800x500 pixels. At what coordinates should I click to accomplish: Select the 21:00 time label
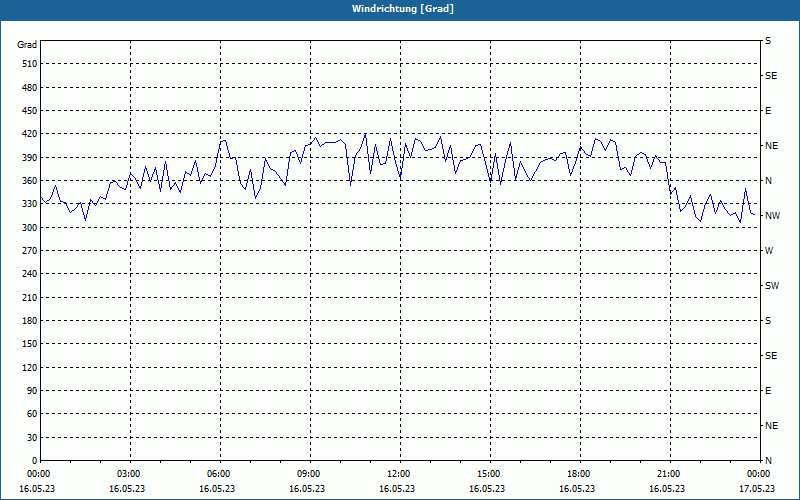670,474
